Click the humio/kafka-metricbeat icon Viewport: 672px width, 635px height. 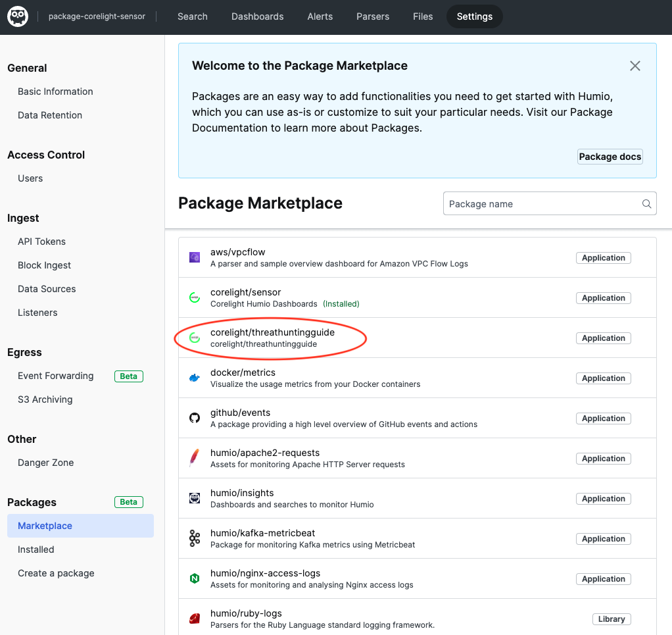tap(195, 538)
